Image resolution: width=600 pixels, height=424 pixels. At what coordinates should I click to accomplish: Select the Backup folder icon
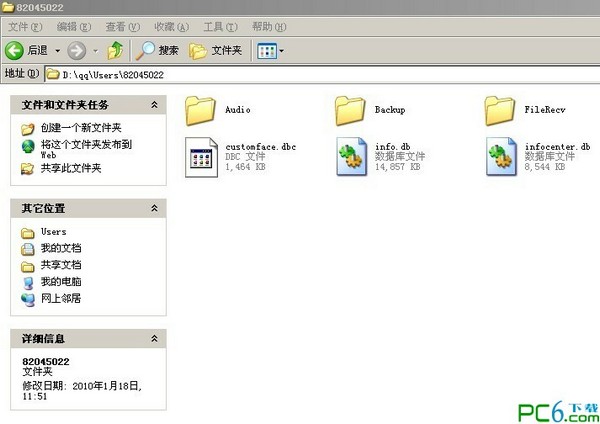coord(350,111)
